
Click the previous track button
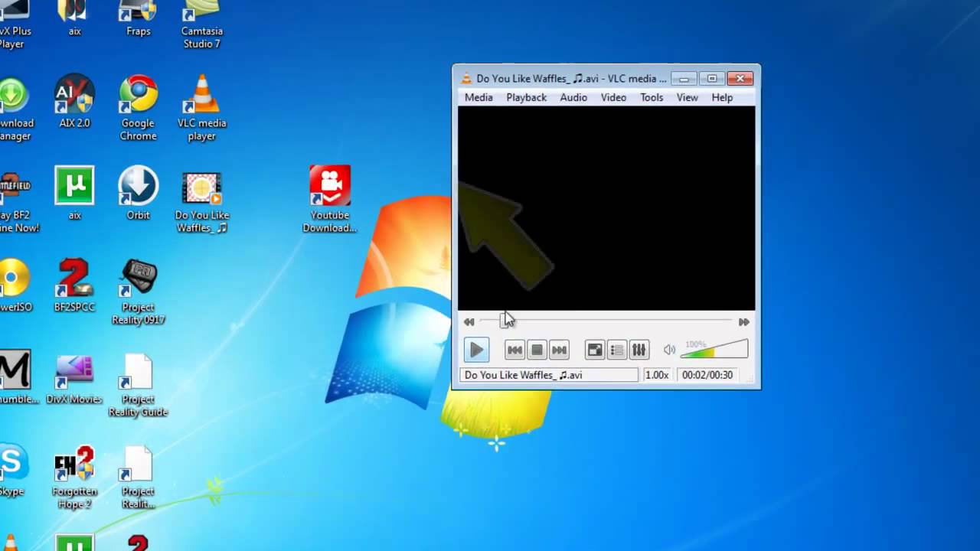(514, 350)
